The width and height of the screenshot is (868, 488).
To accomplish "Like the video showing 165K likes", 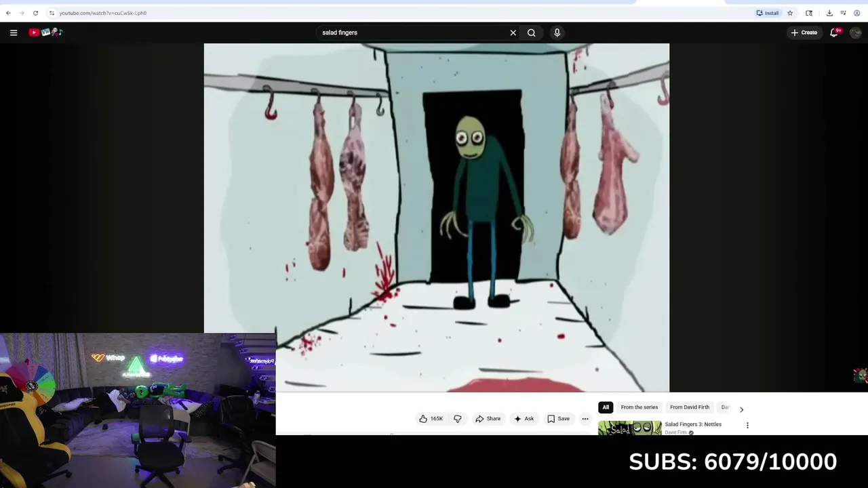I will coord(431,419).
